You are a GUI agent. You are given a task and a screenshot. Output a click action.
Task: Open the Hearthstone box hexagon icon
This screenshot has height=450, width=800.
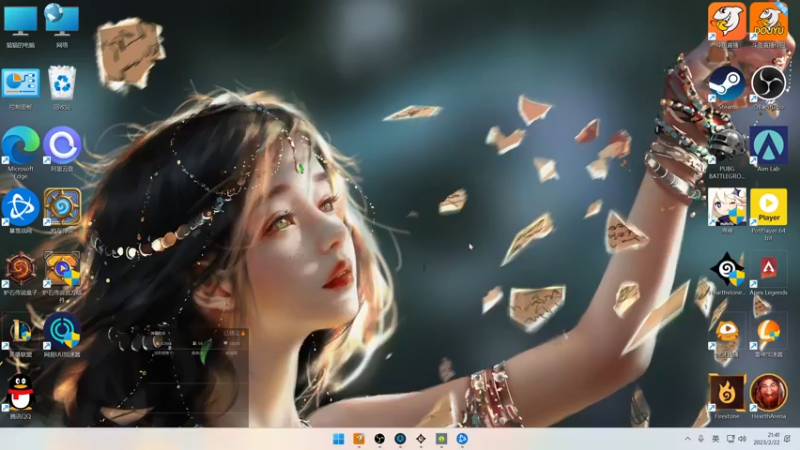pyautogui.click(x=20, y=269)
